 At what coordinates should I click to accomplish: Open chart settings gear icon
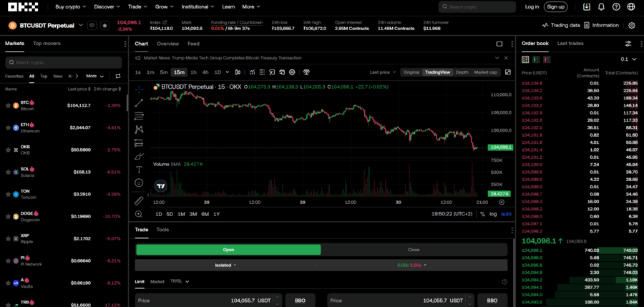click(292, 72)
